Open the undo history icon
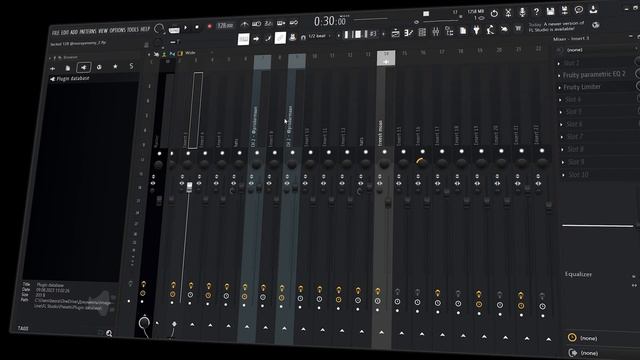This screenshot has width=640, height=360. (494, 13)
